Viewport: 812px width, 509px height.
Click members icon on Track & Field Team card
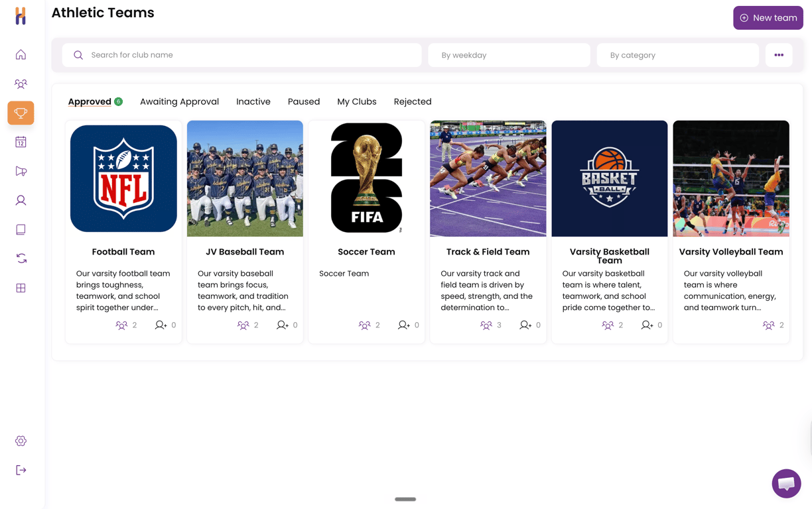(486, 325)
